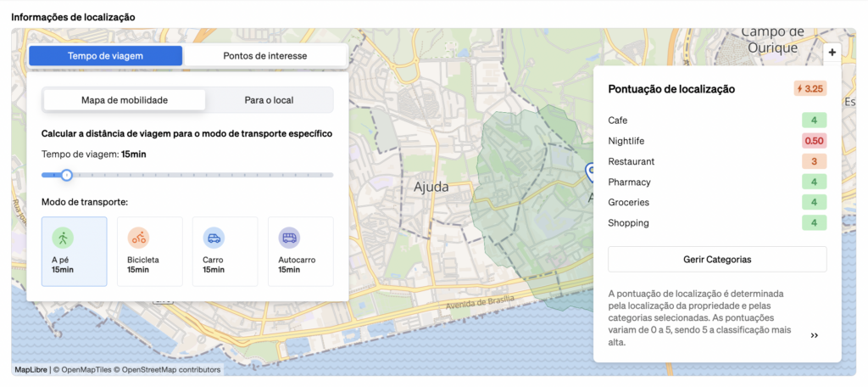This screenshot has width=868, height=387.
Task: Toggle to Para o local view
Action: tap(269, 100)
